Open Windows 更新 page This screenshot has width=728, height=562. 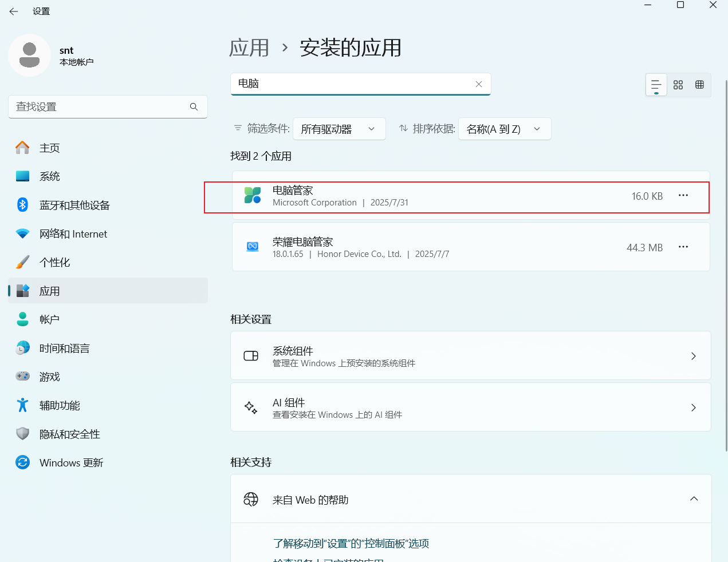pyautogui.click(x=108, y=462)
